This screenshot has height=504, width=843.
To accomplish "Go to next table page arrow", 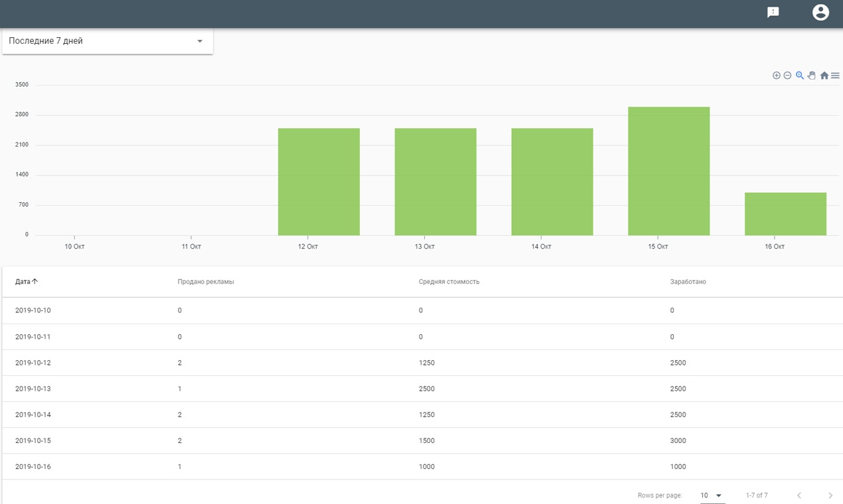I will coord(830,495).
